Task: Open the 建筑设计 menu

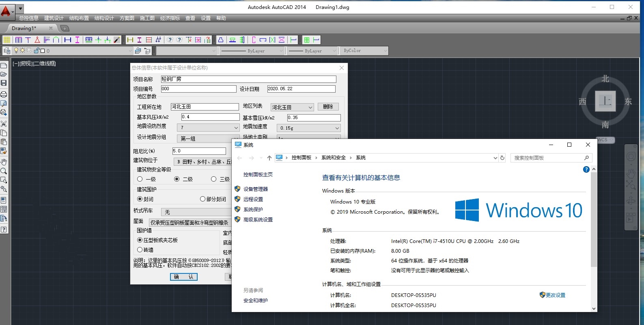Action: 54,18
